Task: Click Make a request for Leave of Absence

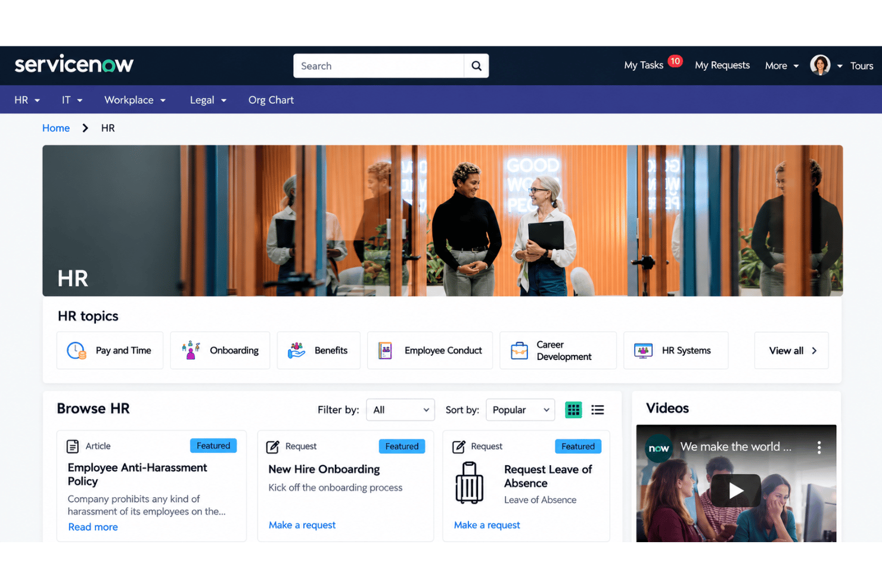Action: click(x=487, y=525)
